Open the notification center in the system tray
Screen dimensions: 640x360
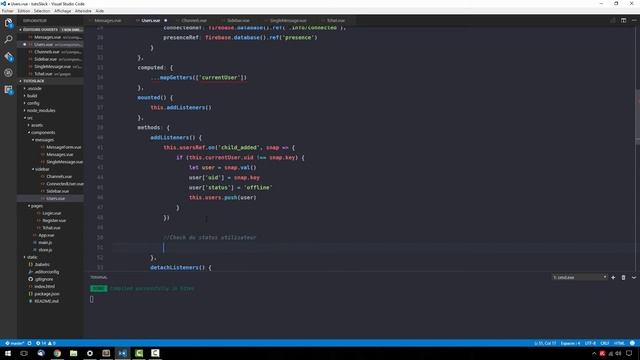pos(629,353)
